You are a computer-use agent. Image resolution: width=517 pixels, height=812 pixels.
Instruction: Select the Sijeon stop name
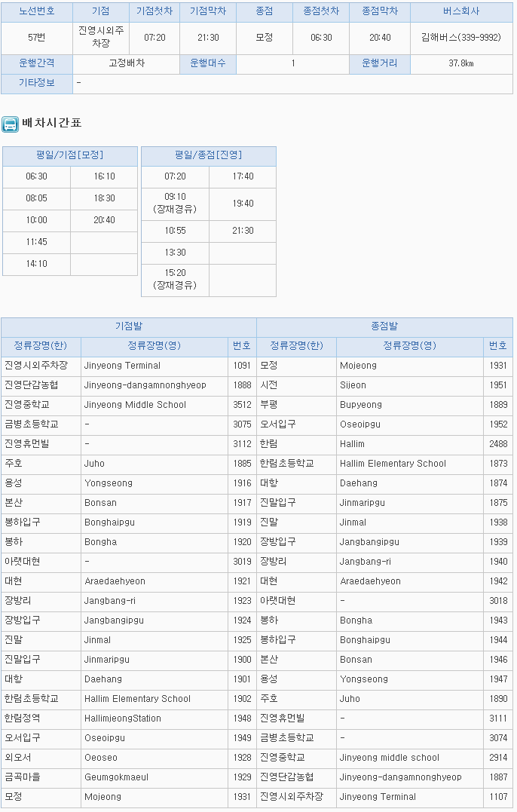pos(353,385)
